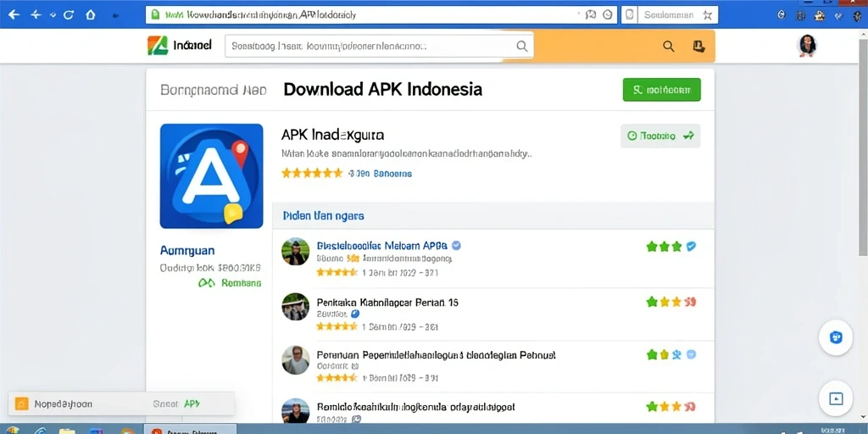Switch to the active browser taskbar item
868x434 pixels.
point(190,430)
